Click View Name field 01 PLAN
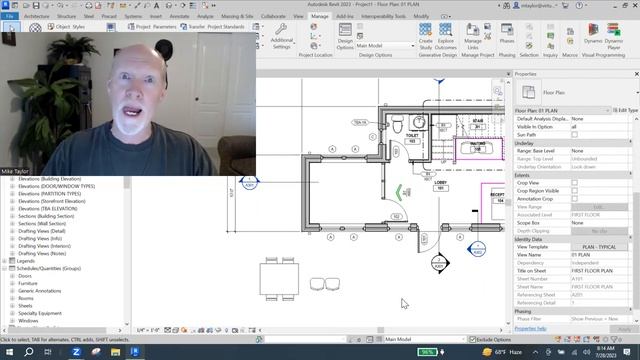 point(599,255)
